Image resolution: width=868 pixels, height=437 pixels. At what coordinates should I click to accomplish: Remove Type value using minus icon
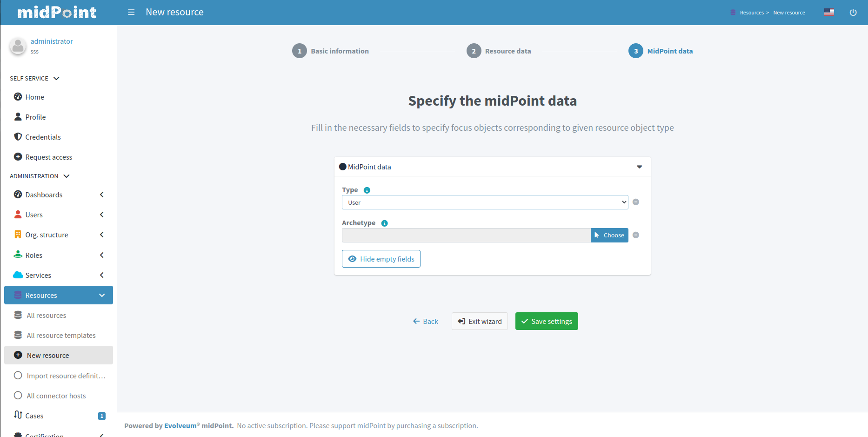636,202
